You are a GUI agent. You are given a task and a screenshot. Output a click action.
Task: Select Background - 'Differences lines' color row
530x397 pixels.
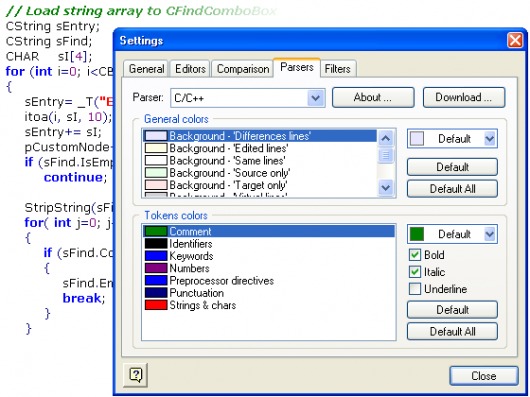[x=260, y=136]
